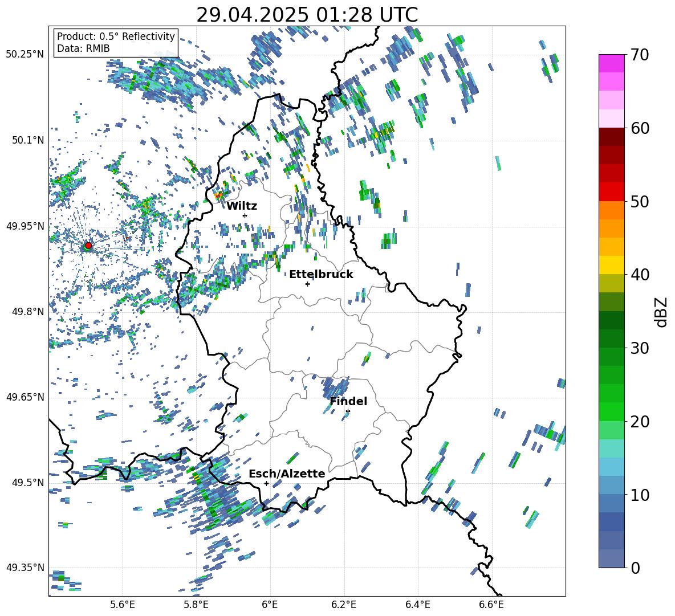Click the 70 tick on the colorbar
The height and width of the screenshot is (616, 675).
[639, 55]
